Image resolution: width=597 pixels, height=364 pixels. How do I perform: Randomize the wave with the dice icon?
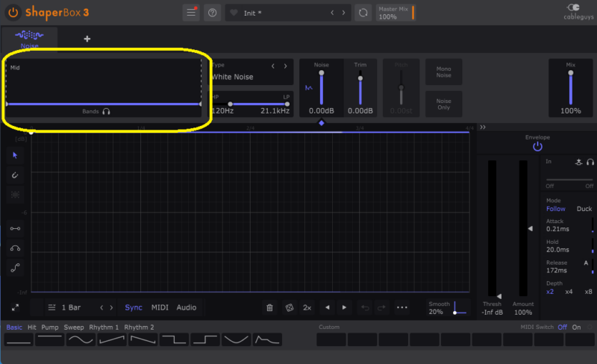point(289,307)
